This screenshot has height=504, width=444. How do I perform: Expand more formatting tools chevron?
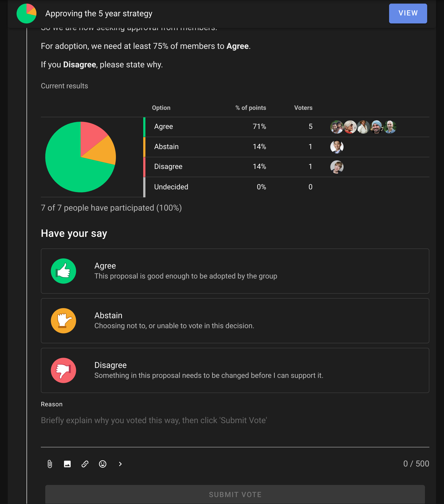120,464
